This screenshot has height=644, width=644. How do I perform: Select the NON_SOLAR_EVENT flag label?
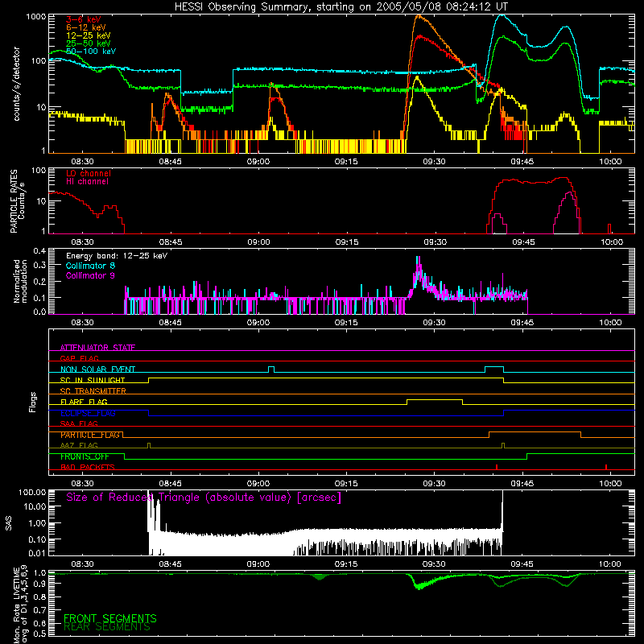[x=97, y=369]
